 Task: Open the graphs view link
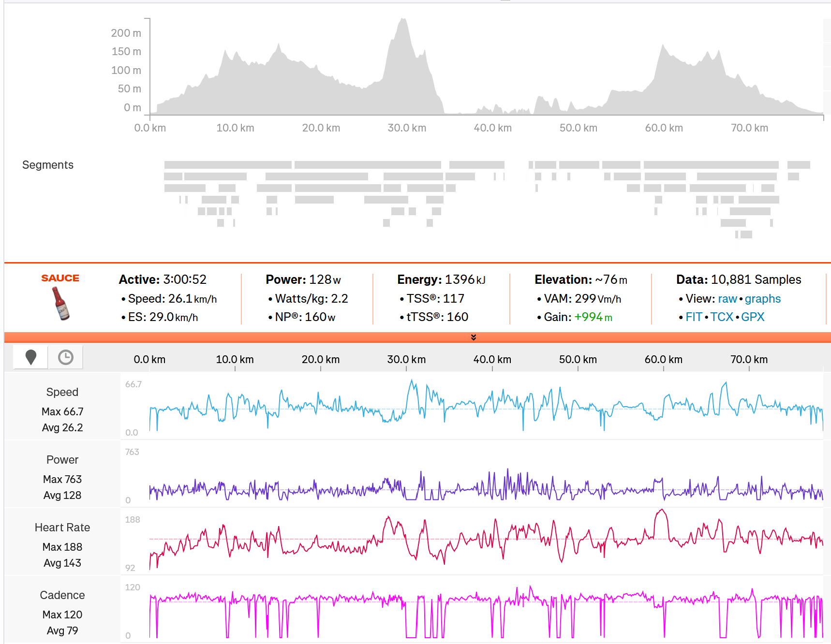pyautogui.click(x=762, y=299)
